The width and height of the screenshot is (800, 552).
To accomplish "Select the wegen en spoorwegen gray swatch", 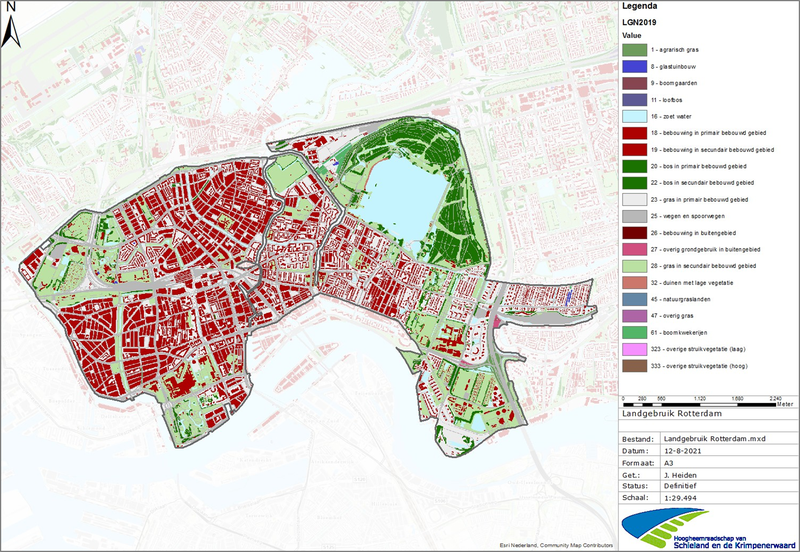I will (635, 216).
